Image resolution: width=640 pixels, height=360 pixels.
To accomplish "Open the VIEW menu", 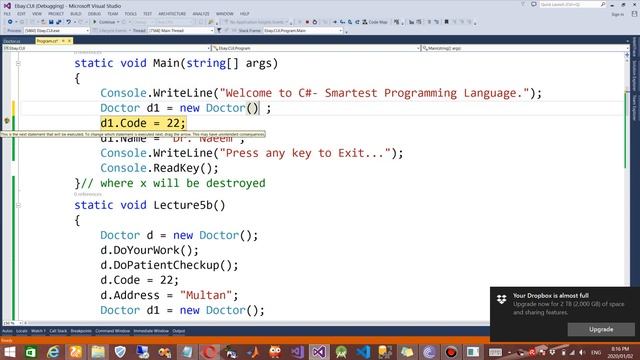I will [37, 14].
